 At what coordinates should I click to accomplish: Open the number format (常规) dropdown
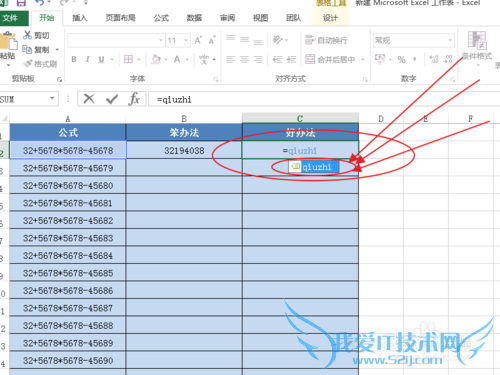tap(450, 40)
